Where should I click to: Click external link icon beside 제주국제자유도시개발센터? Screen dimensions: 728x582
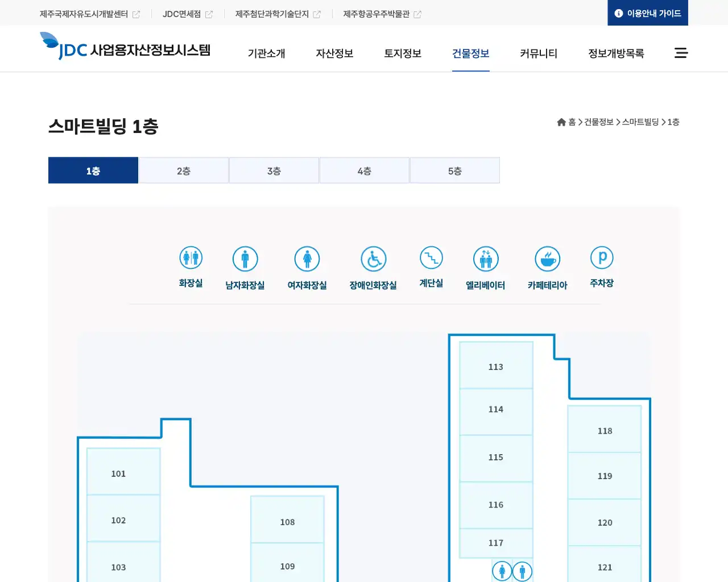point(136,14)
